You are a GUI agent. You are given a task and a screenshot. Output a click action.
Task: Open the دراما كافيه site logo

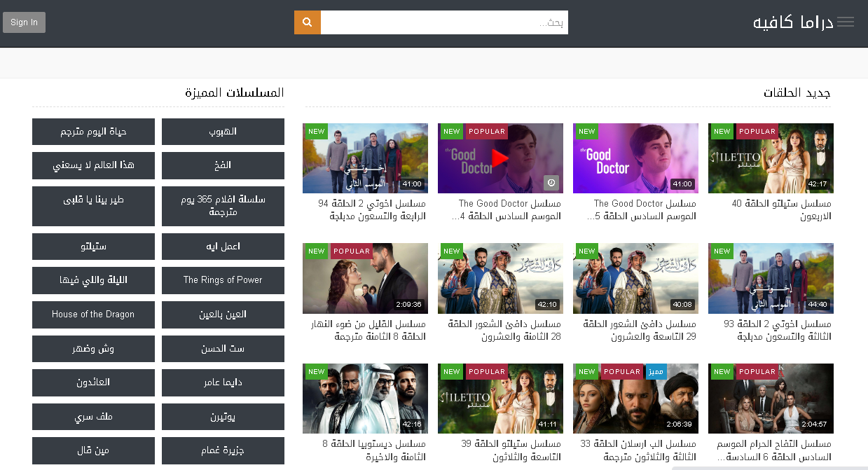point(793,22)
